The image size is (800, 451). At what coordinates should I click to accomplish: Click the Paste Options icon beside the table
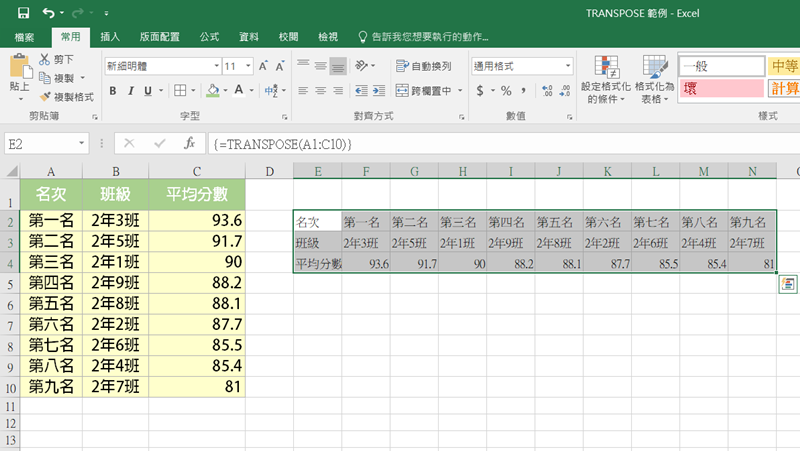pyautogui.click(x=787, y=285)
